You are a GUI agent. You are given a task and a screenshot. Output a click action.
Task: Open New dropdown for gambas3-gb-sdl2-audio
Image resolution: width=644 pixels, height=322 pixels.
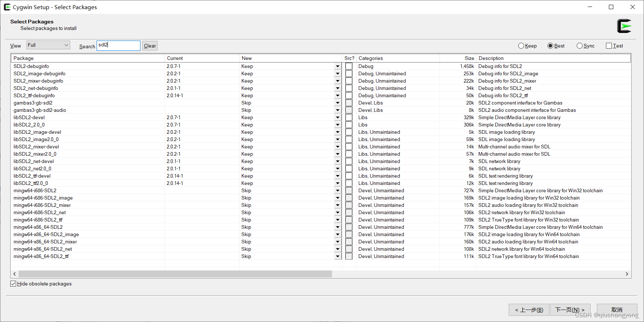338,110
